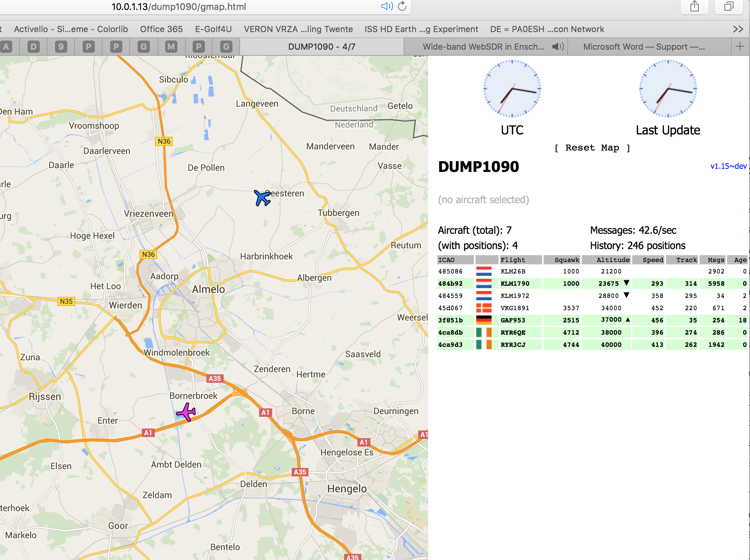Mute the WebSDR tab speaker icon
The width and height of the screenshot is (750, 560).
[558, 47]
